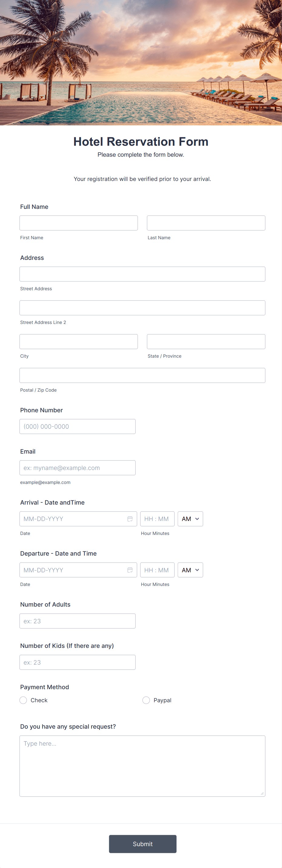Click the First Name field
This screenshot has height=868, width=282.
tap(79, 223)
